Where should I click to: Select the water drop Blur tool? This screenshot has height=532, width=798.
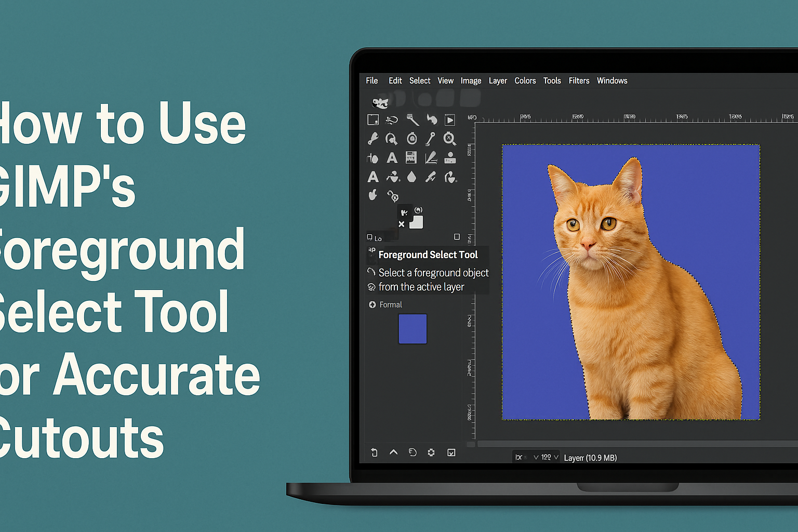(412, 177)
